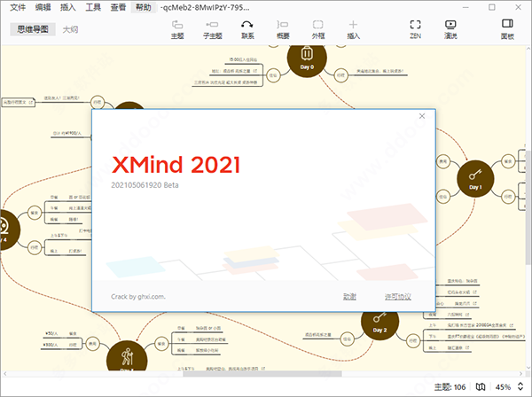Click the map overview icon in status bar
This screenshot has height=397, width=532.
(x=481, y=387)
